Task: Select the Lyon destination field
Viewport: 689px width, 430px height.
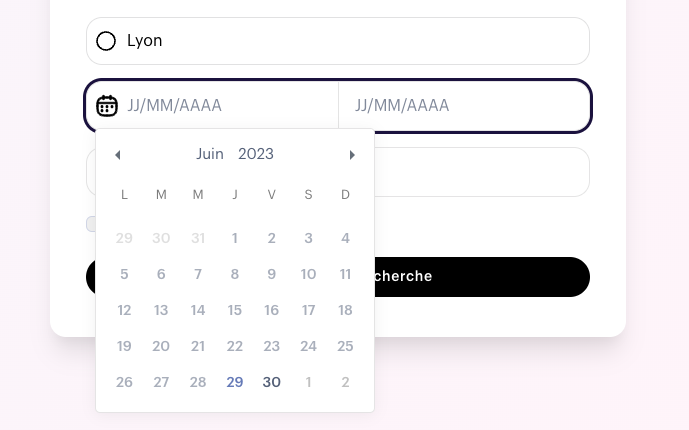Action: 337,41
